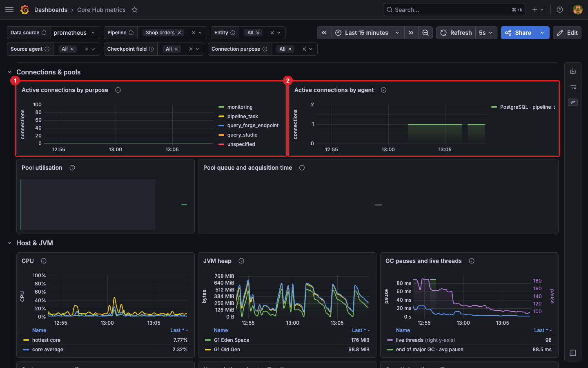Open Connection purpose variable dropdown
The height and width of the screenshot is (368, 588).
pyautogui.click(x=311, y=49)
